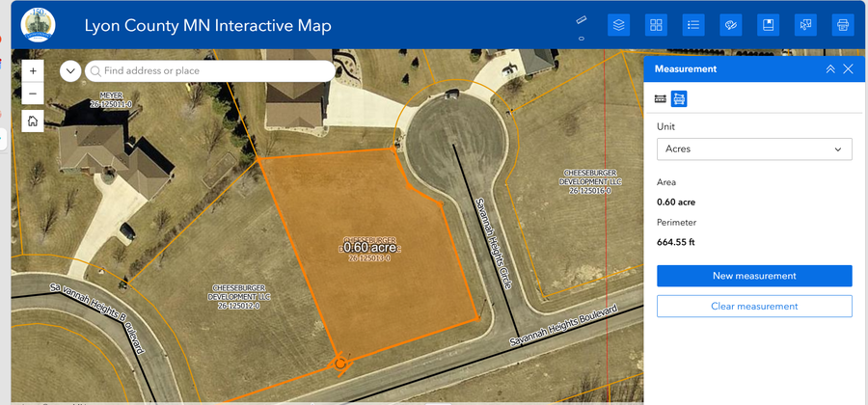
Task: Close the Measurement panel
Action: (x=848, y=69)
